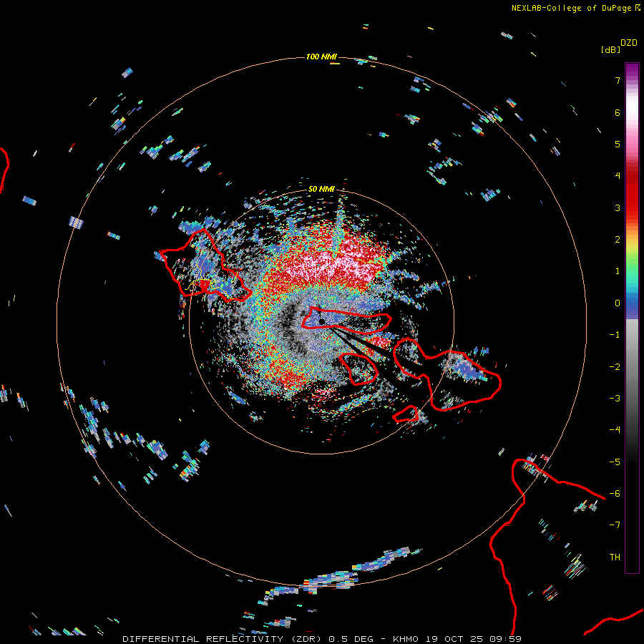Click the radar site black dot at center

coord(321,321)
